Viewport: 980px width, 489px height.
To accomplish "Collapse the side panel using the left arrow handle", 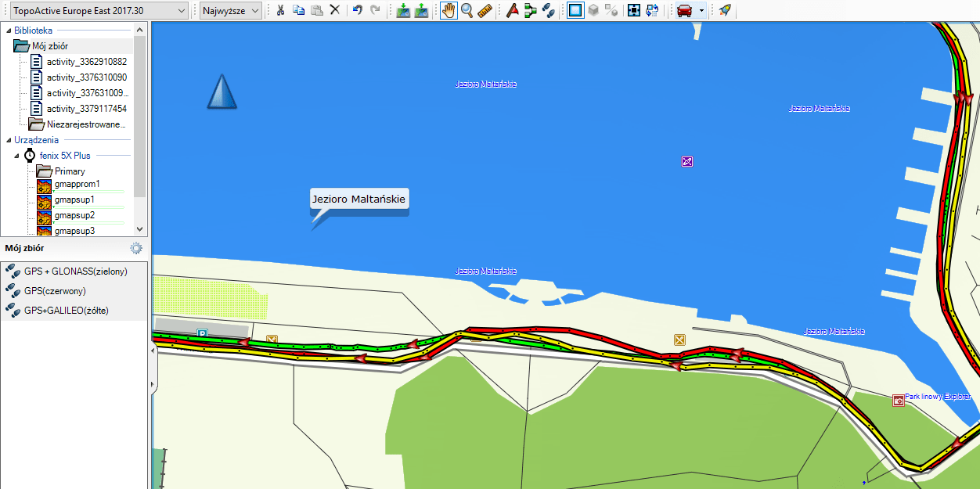I will tap(153, 352).
